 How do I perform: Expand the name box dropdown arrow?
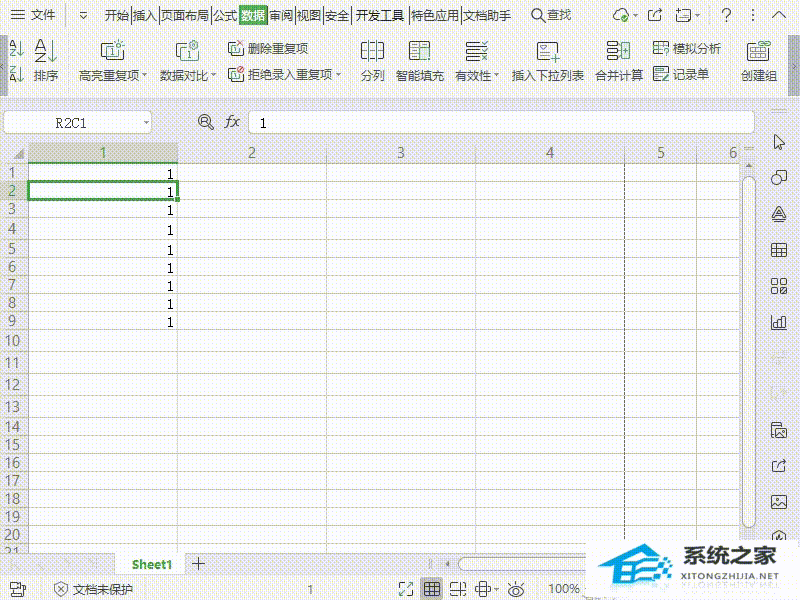pyautogui.click(x=146, y=123)
